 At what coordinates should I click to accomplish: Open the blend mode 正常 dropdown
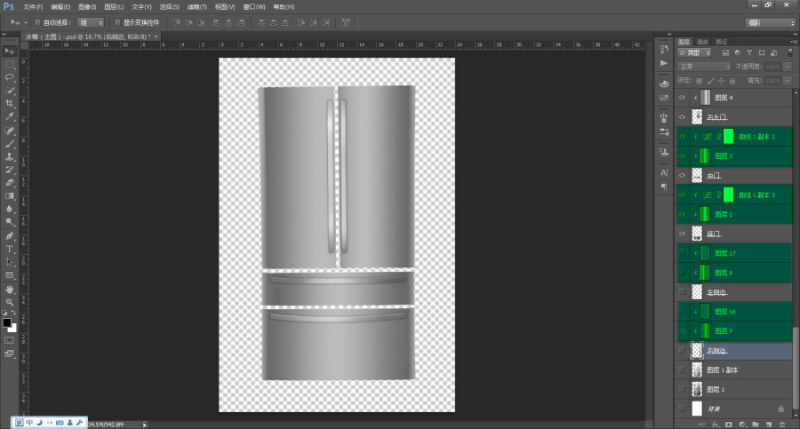pyautogui.click(x=704, y=67)
